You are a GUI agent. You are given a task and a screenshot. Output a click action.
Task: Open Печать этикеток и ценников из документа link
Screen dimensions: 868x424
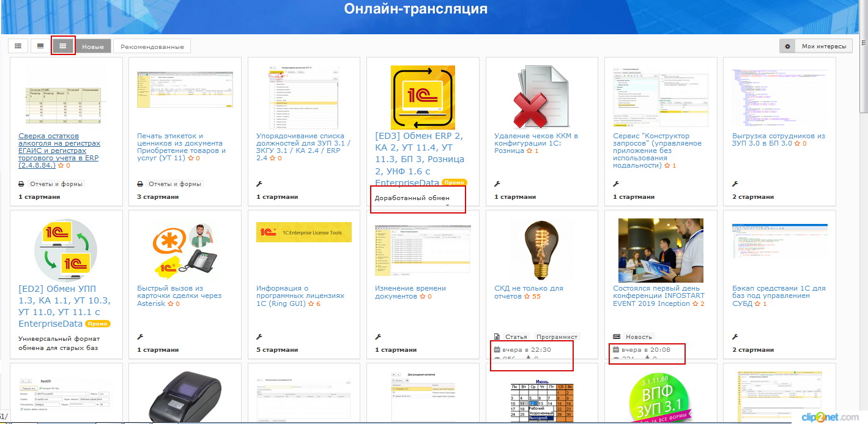[181, 147]
